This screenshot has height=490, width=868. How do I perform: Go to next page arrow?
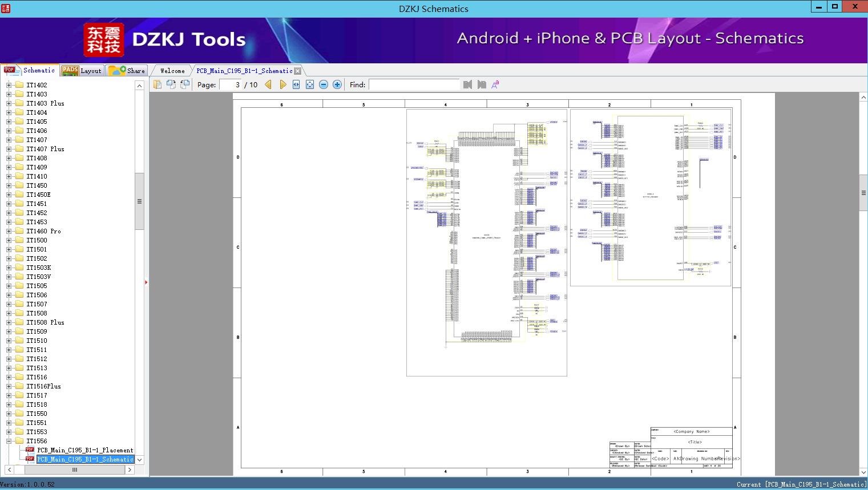pos(282,84)
